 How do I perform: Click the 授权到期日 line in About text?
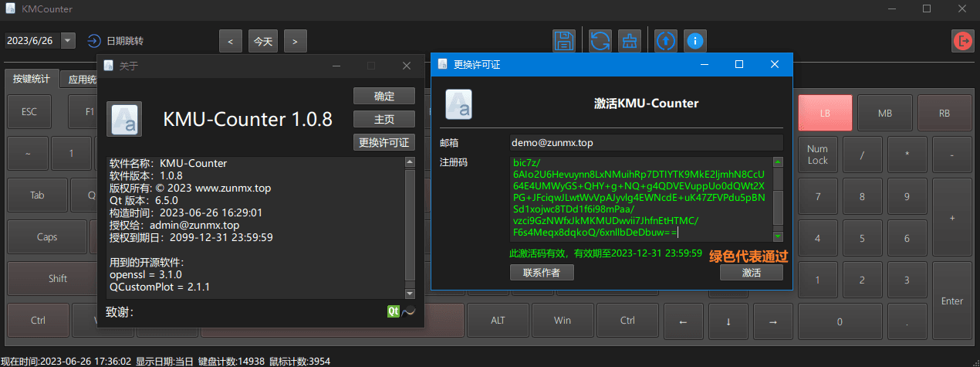coord(191,237)
